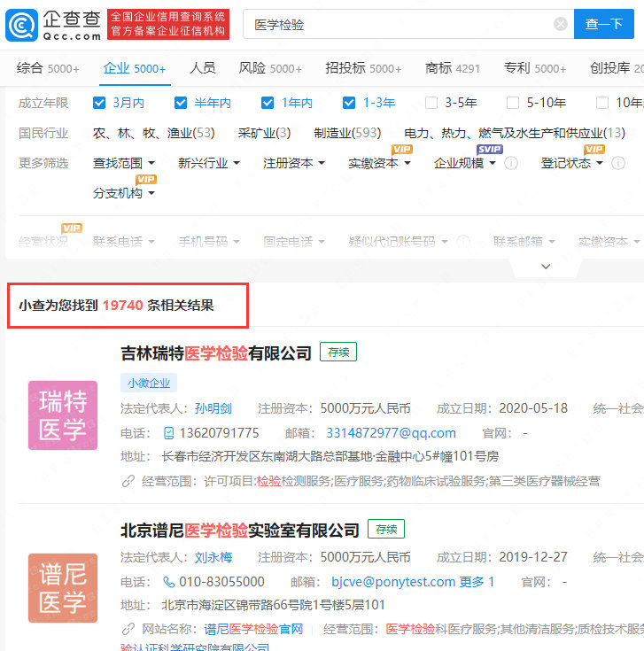Open the 瑞特医学 company logo thumbnail
The image size is (644, 651).
point(63,415)
